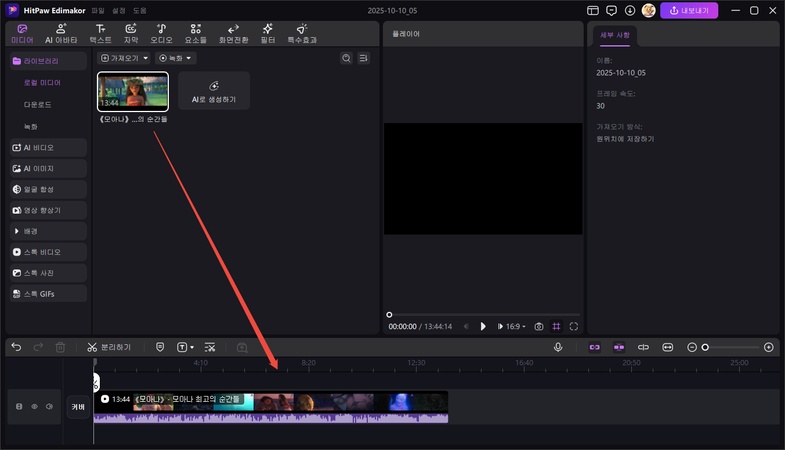Select the 텍스트 (Text) tool

(100, 33)
